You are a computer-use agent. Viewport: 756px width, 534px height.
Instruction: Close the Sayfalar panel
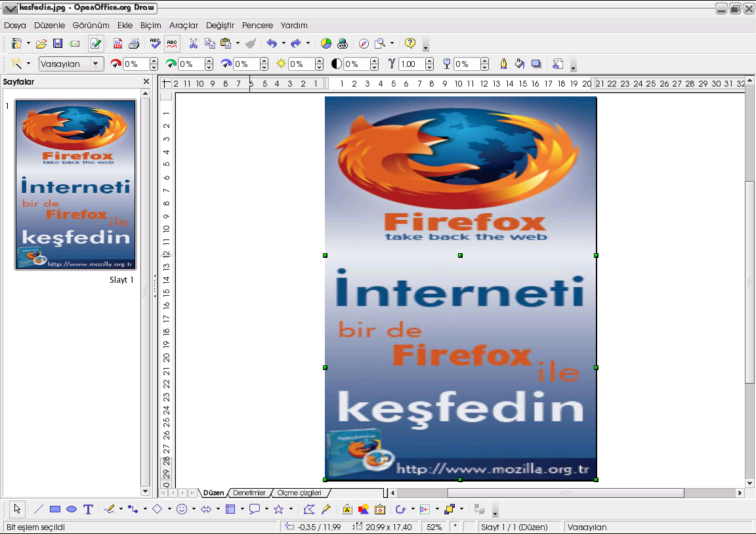146,81
